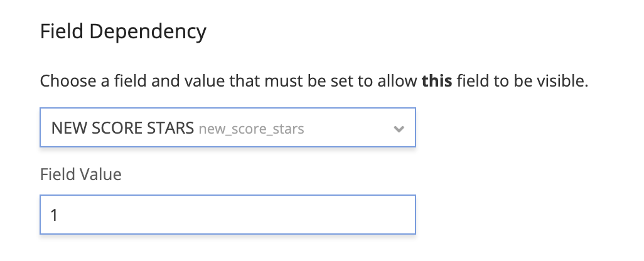Click the chevron arrow in the field dropdown

coord(398,129)
